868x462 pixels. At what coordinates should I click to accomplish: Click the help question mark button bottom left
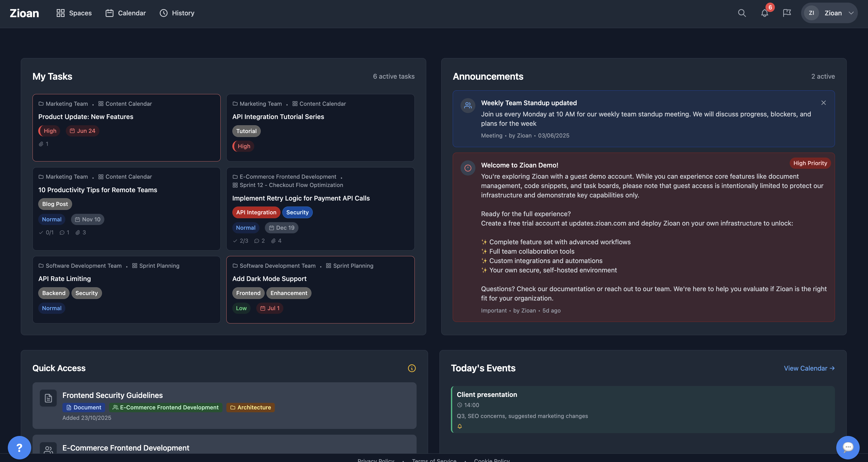(19, 447)
